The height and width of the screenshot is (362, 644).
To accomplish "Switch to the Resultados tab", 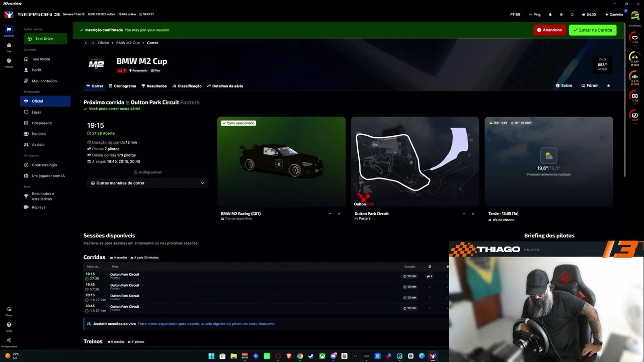I will 154,86.
